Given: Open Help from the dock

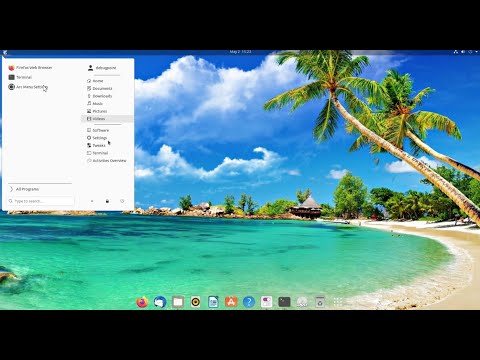Looking at the screenshot, I should (x=249, y=302).
